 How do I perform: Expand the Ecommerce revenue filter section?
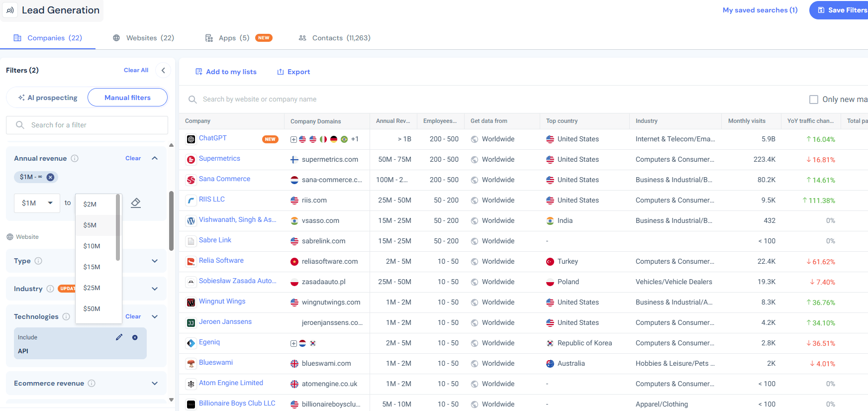click(x=155, y=383)
